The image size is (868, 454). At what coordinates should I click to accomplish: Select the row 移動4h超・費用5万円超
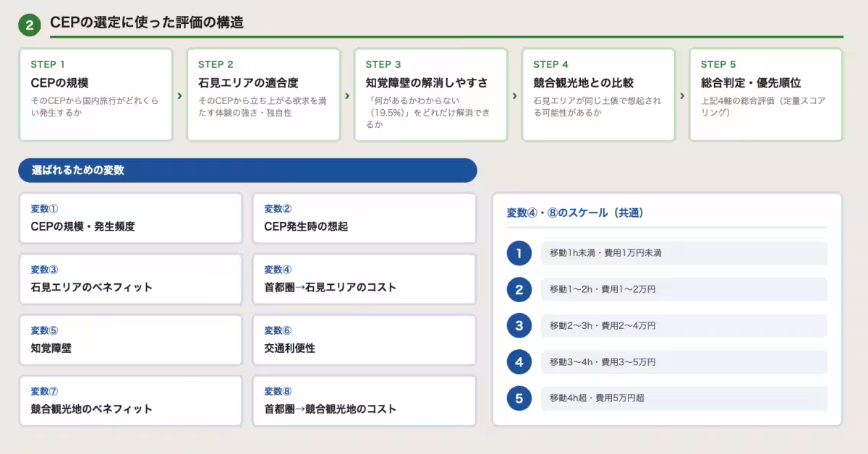click(x=684, y=398)
